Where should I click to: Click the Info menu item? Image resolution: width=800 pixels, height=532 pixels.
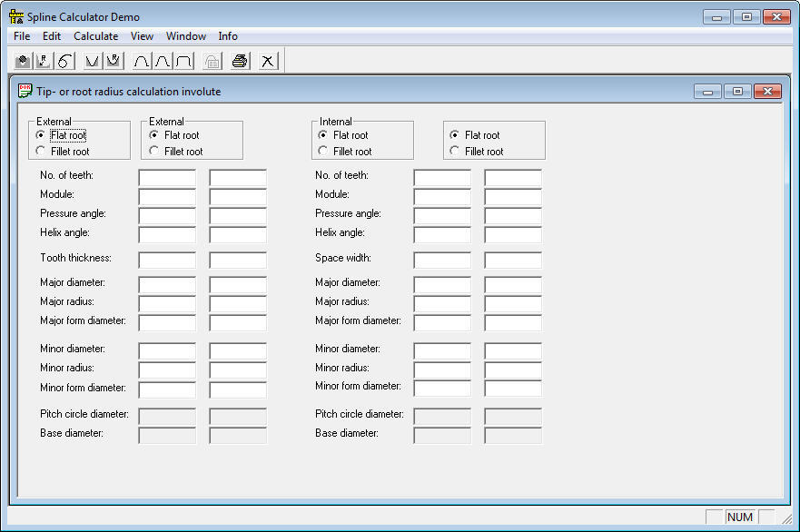[x=227, y=36]
